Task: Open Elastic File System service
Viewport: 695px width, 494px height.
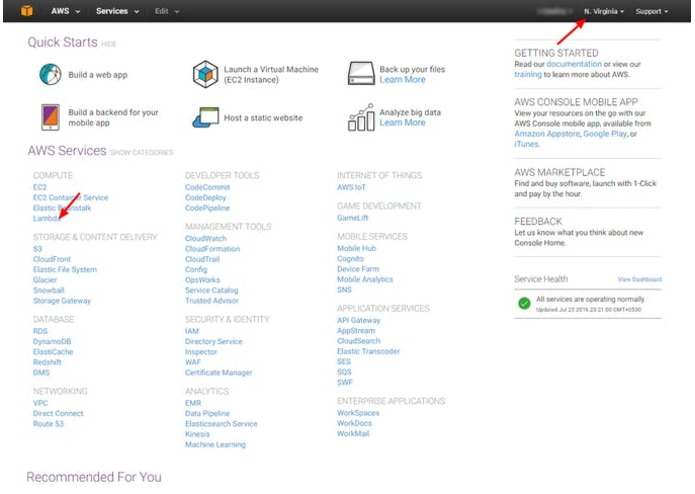Action: tap(65, 269)
